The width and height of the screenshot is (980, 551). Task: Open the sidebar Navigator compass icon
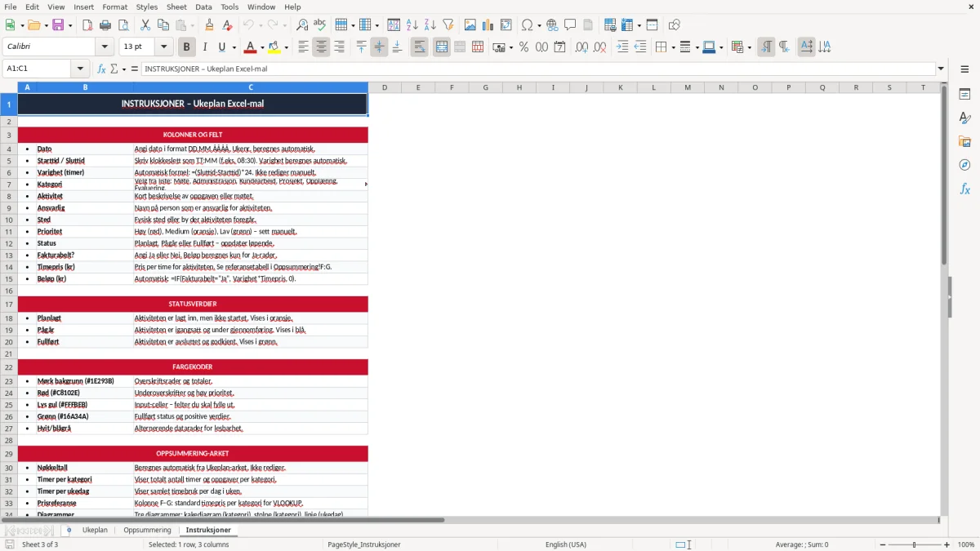point(964,165)
